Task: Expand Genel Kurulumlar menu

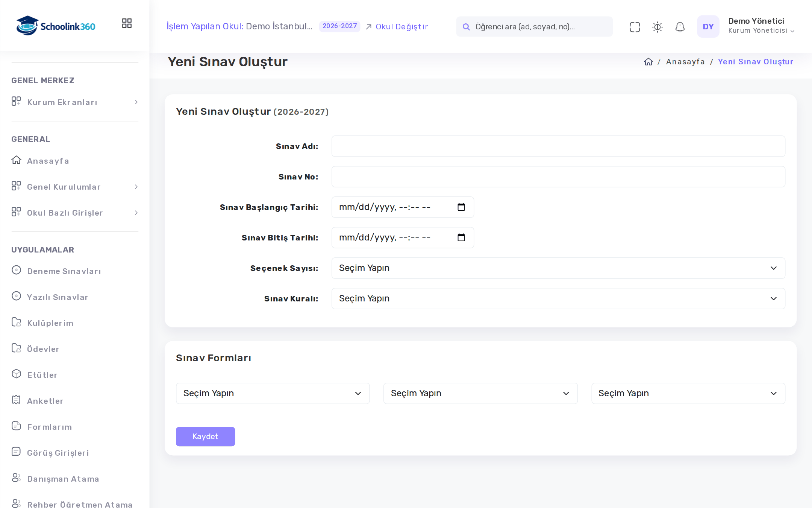Action: (75, 187)
